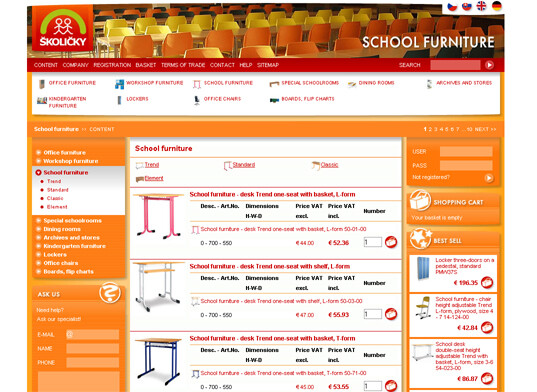Focus quantity field for desk 50-01-00
This screenshot has width=537, height=392.
click(373, 242)
